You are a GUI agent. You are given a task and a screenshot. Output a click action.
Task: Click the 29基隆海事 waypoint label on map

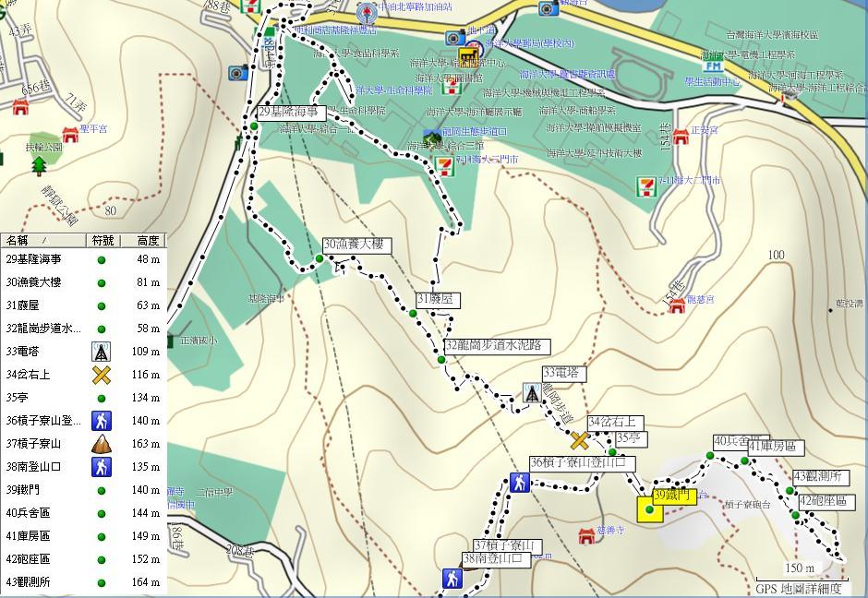click(x=291, y=113)
